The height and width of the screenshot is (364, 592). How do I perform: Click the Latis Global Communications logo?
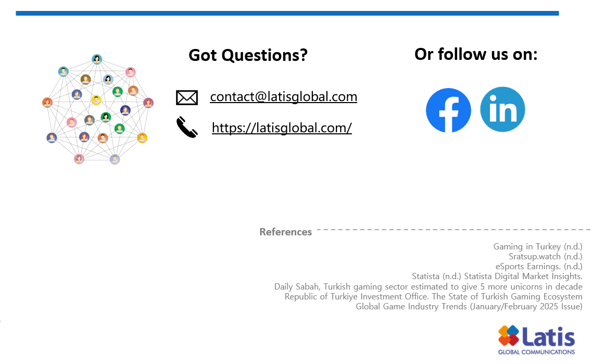tap(536, 340)
